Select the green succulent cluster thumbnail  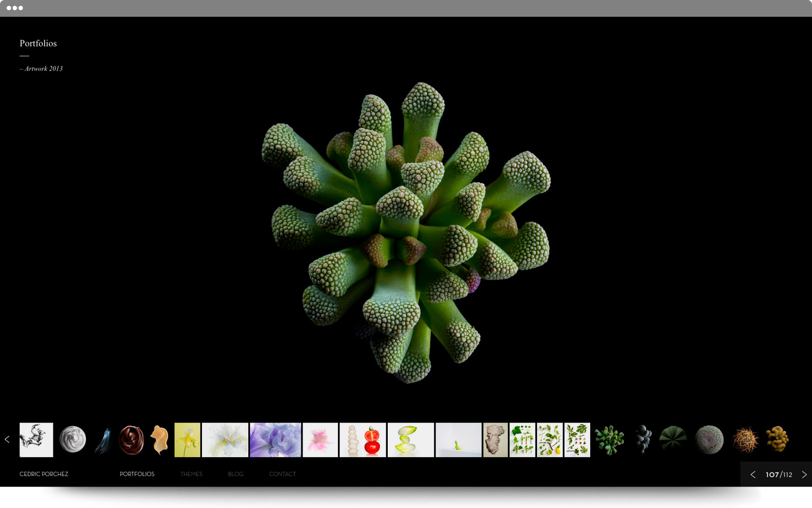click(610, 440)
